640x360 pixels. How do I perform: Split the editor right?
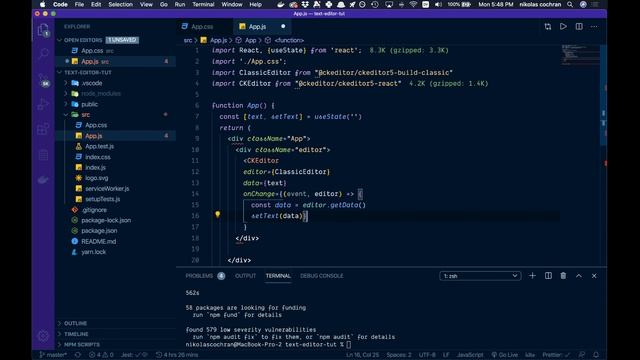click(579, 27)
